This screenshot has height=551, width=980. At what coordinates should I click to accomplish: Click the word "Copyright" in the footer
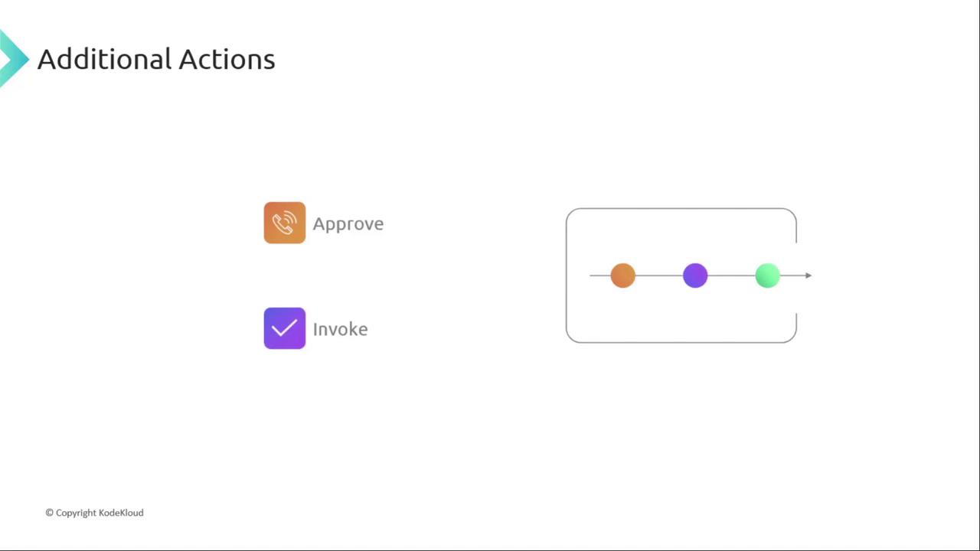76,513
